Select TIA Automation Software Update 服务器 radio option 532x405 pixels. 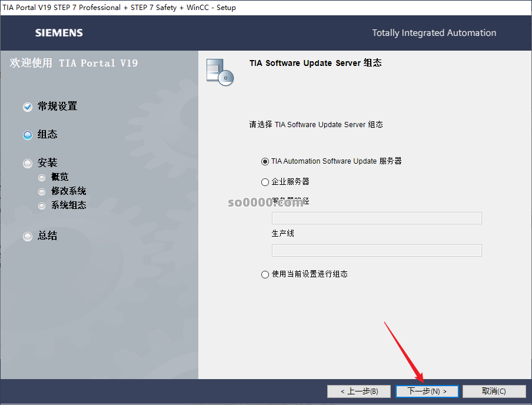[265, 162]
